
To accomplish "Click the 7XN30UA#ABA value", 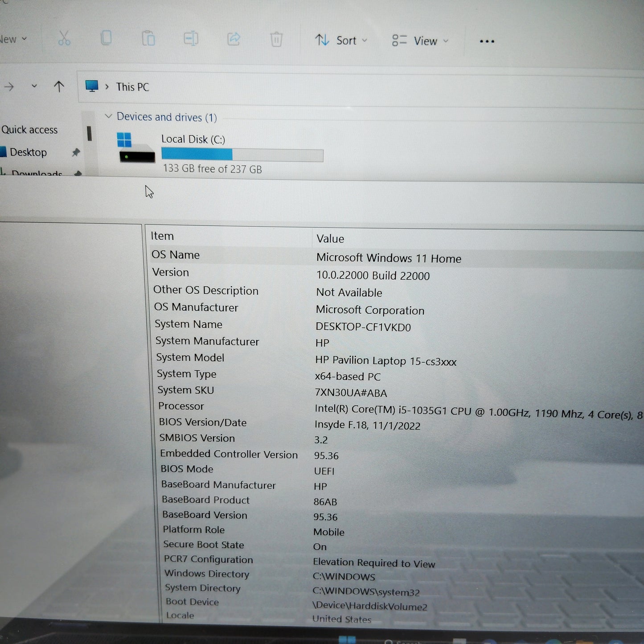I will 351,393.
